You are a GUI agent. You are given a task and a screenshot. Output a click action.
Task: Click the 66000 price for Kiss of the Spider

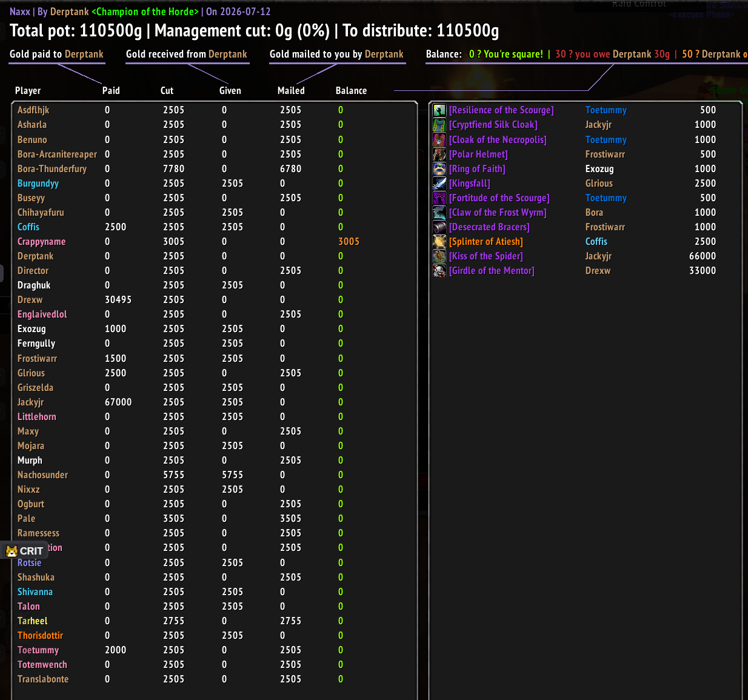[703, 256]
